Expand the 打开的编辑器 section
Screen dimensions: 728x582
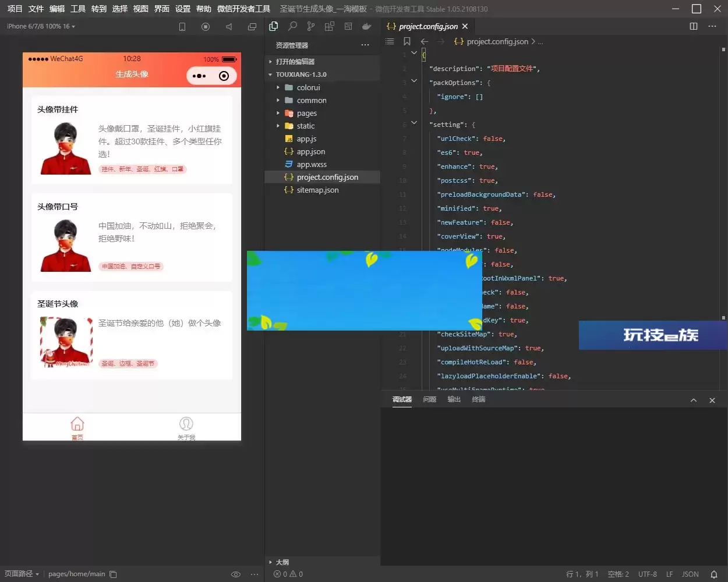point(322,62)
